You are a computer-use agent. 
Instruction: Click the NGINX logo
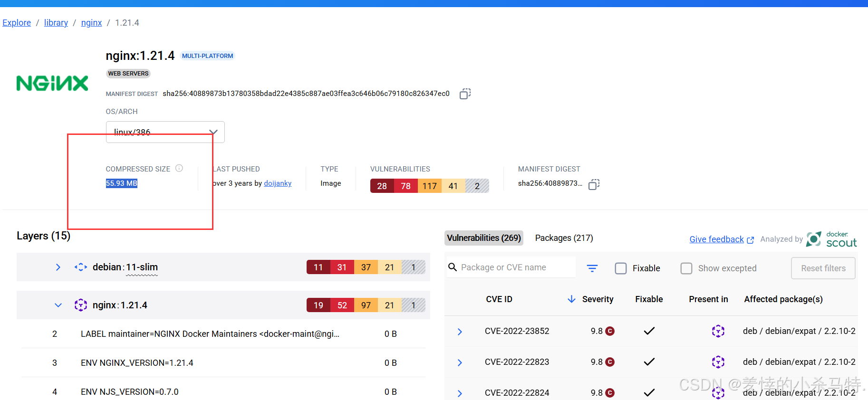[x=52, y=83]
